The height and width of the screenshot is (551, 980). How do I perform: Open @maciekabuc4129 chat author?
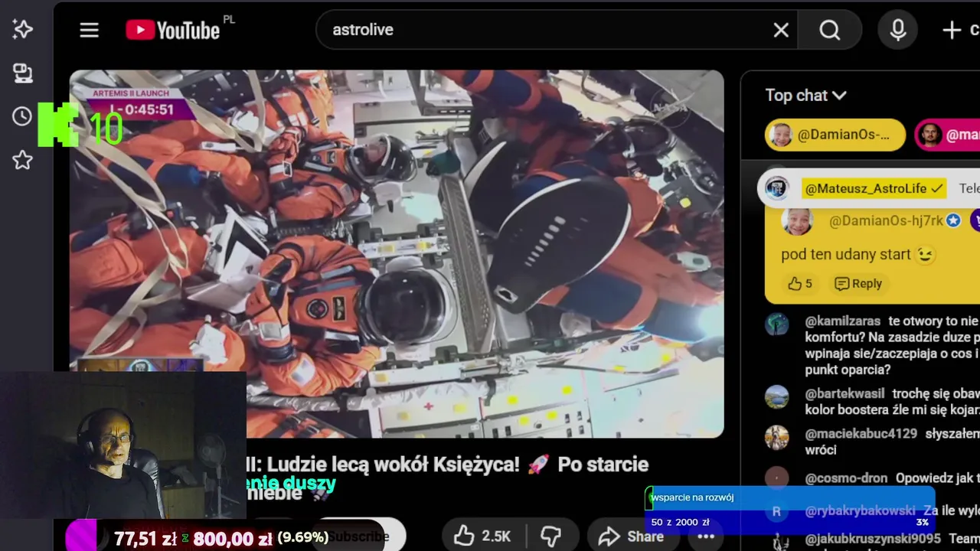coord(861,434)
